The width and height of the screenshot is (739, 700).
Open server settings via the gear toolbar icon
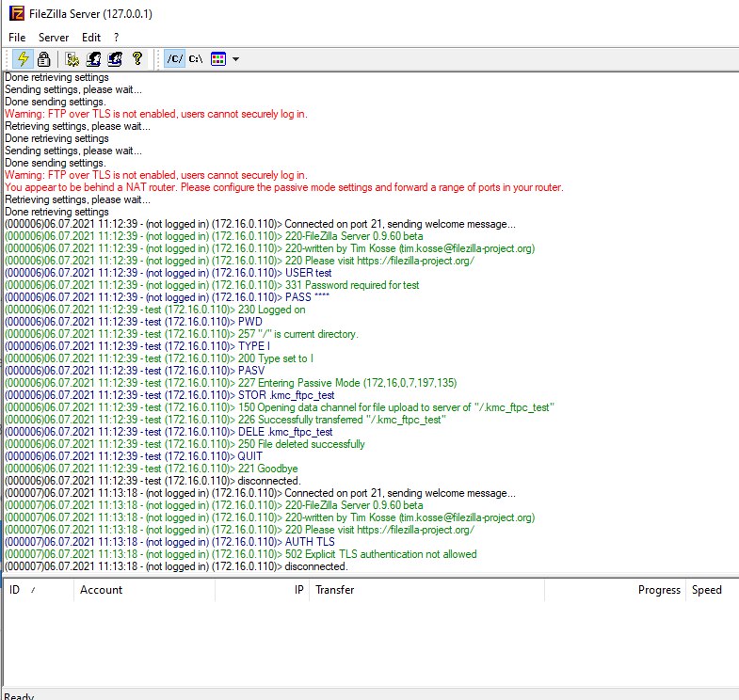(72, 59)
